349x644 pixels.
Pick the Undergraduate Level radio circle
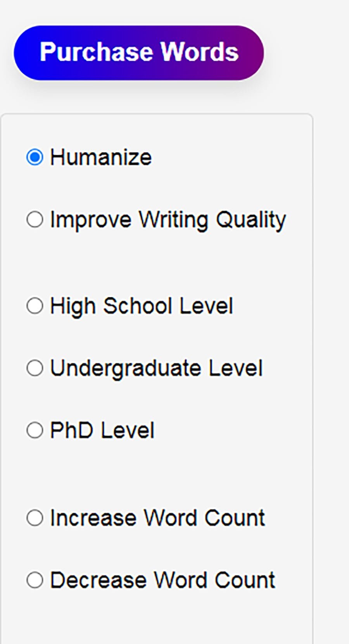coord(35,368)
